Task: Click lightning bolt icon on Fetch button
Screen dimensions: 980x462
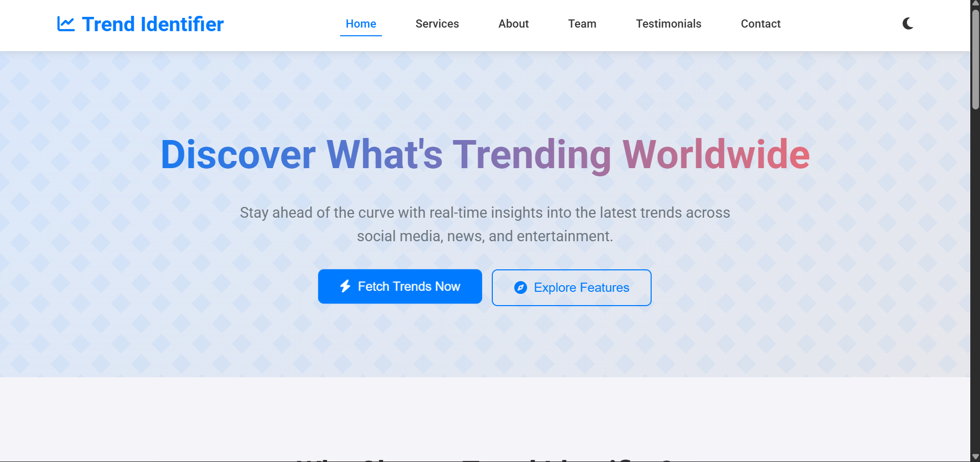Action: 345,286
